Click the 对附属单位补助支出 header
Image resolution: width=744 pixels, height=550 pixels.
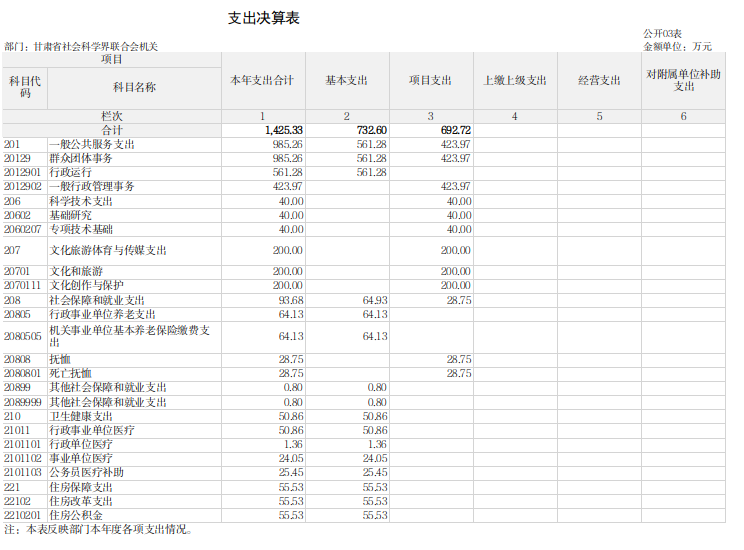[x=683, y=80]
